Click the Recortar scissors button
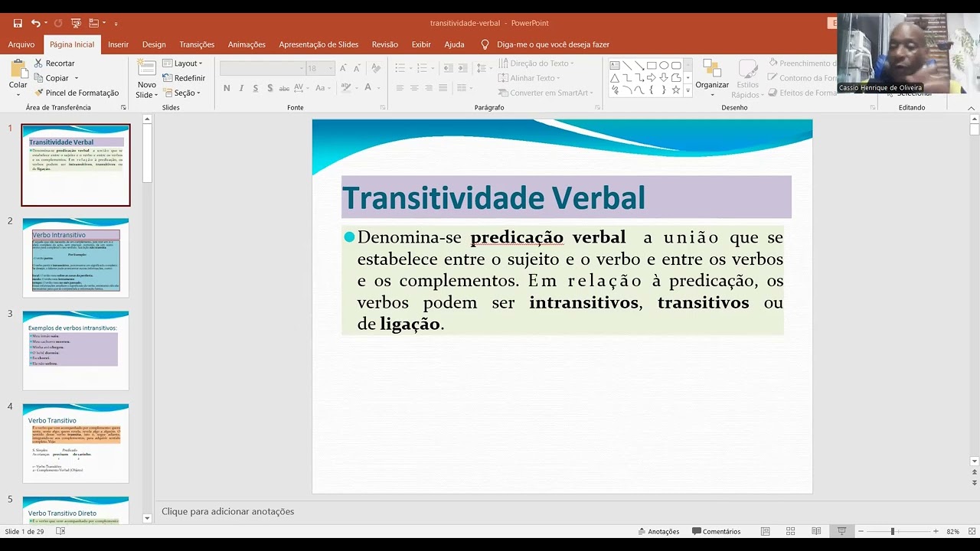 coord(54,64)
